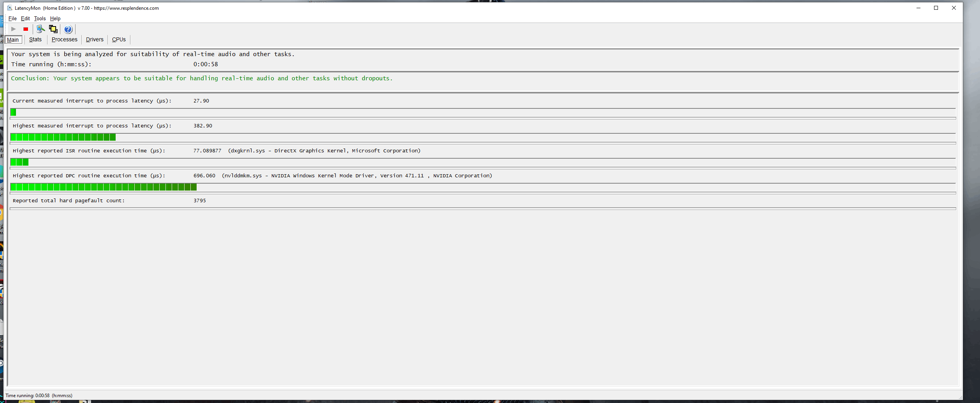Click the highest interrupt latency progress bar

pyautogui.click(x=483, y=137)
